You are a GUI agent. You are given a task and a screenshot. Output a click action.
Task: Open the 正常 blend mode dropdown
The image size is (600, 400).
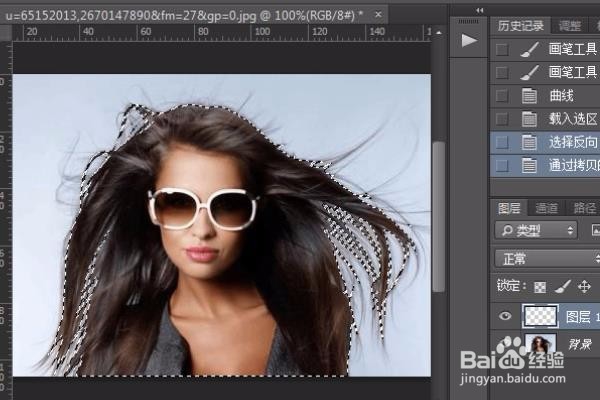[547, 259]
